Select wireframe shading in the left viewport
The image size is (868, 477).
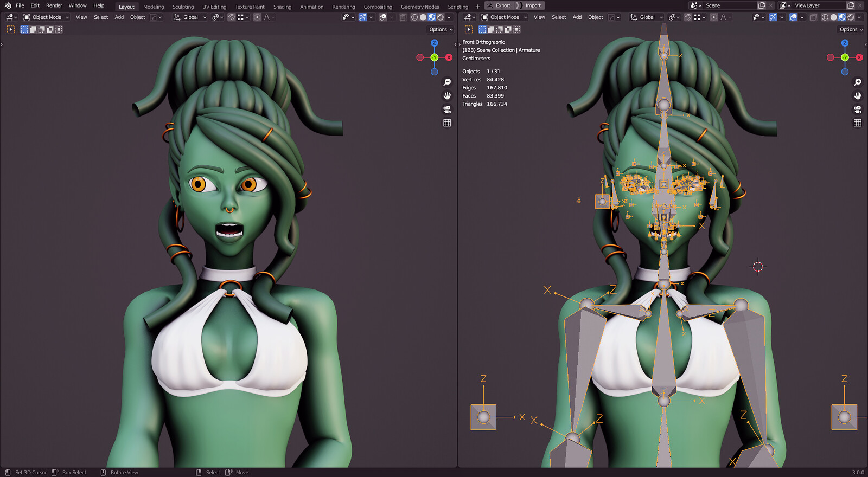pyautogui.click(x=414, y=17)
